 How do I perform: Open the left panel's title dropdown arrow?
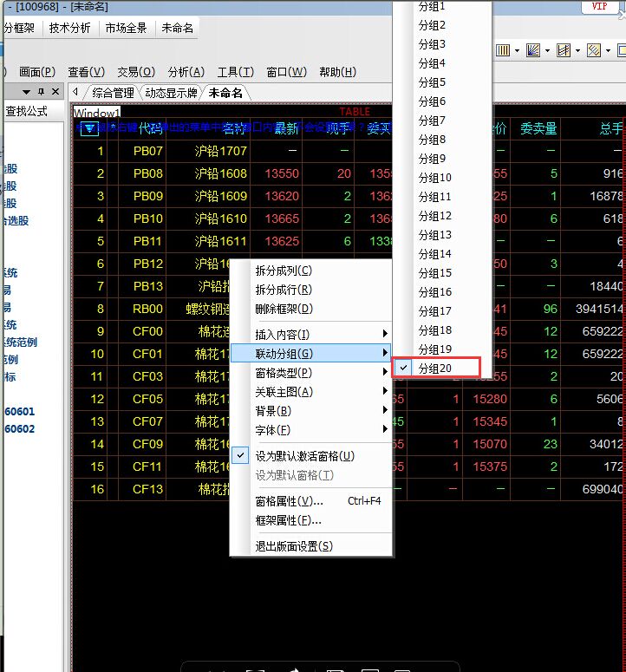point(26,92)
